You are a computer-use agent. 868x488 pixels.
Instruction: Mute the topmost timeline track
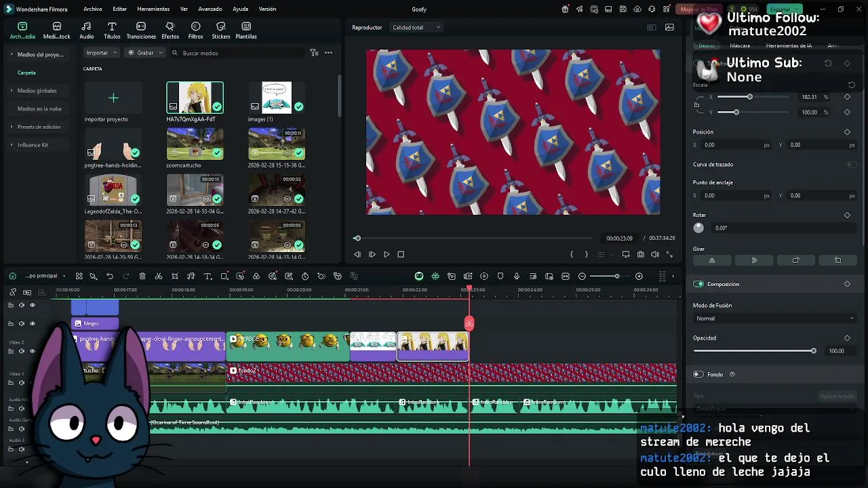point(22,305)
